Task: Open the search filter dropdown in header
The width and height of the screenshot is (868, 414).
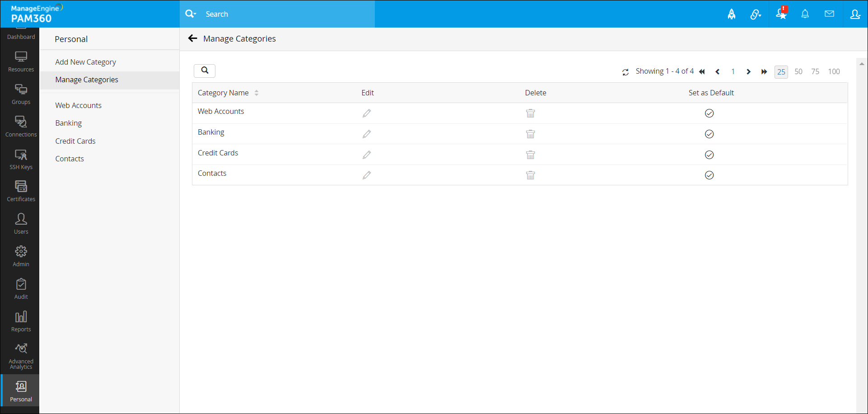Action: point(191,14)
